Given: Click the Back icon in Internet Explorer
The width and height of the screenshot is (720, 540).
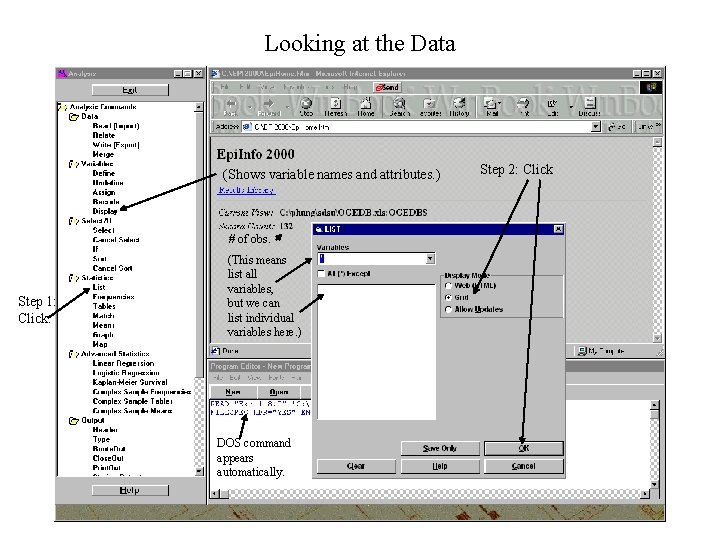Looking at the screenshot, I should tap(231, 107).
